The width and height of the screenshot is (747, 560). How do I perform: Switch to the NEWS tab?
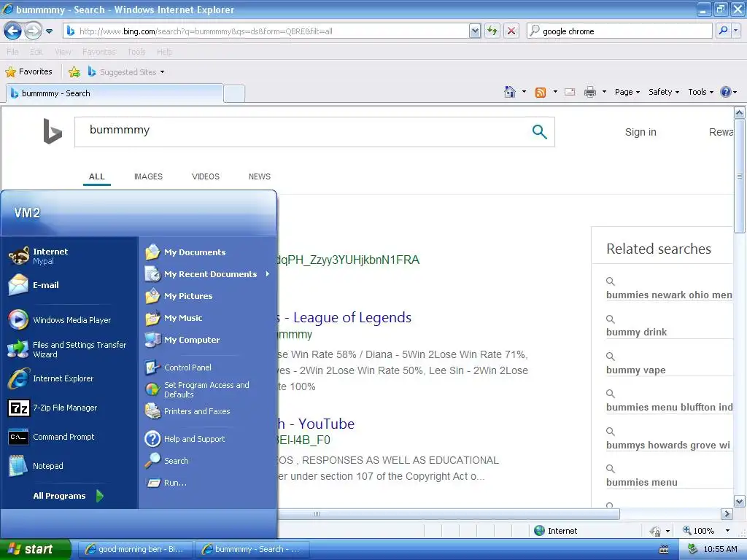tap(260, 176)
